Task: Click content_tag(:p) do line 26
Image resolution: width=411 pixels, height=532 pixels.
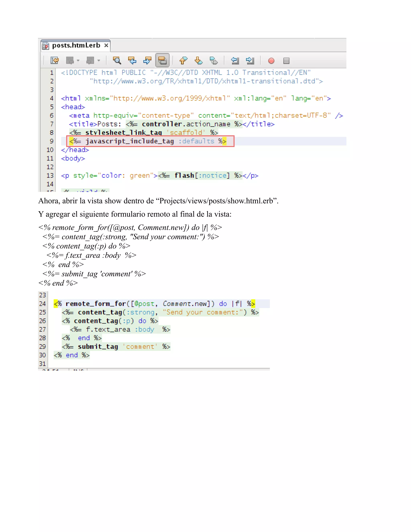Action: (x=110, y=321)
